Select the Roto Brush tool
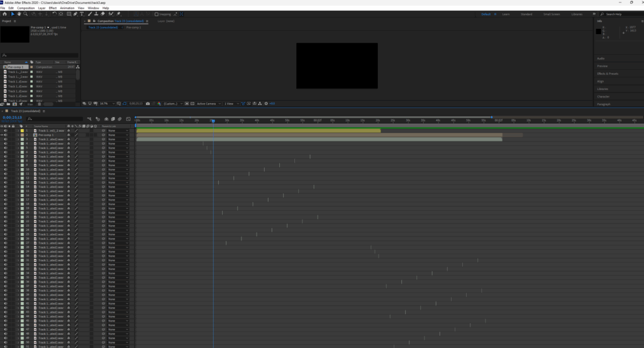644x348 pixels. (111, 14)
